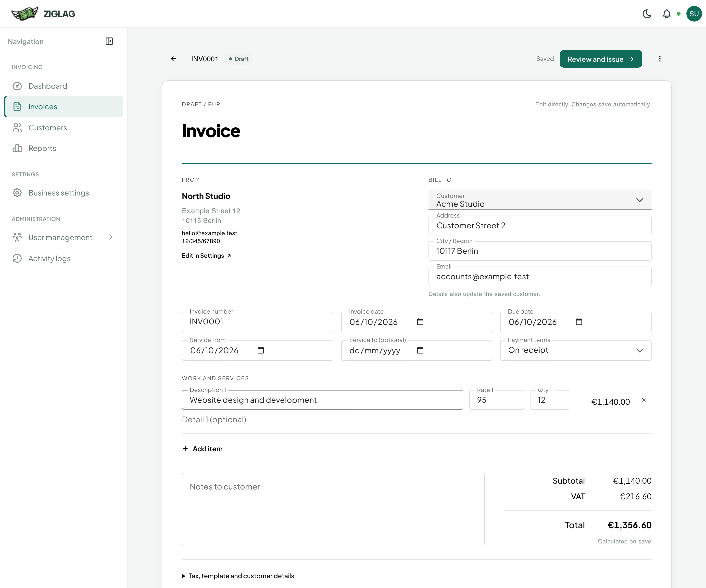
Task: Open the Customer dropdown showing Acme Studio
Action: (540, 200)
